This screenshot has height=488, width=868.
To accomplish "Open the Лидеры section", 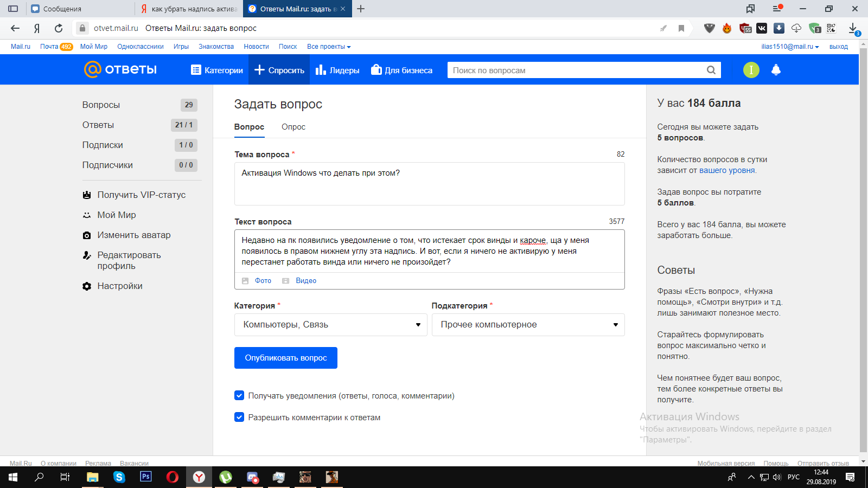I will pyautogui.click(x=337, y=70).
